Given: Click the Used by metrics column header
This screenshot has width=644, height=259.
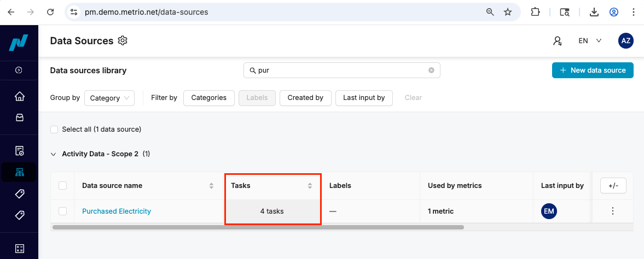Looking at the screenshot, I should click(x=455, y=186).
